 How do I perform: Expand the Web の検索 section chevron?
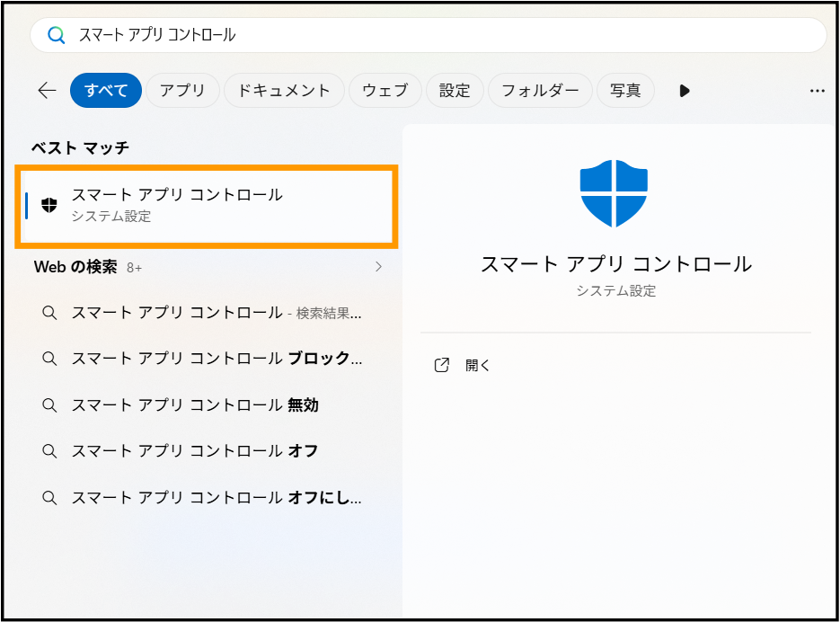pyautogui.click(x=379, y=266)
